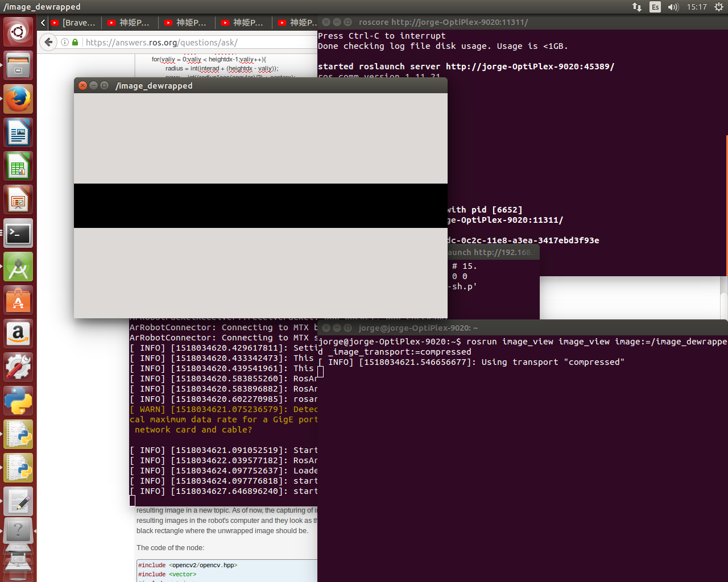Click the /image_dewrapped window title bar
Image resolution: width=728 pixels, height=582 pixels.
pos(260,85)
